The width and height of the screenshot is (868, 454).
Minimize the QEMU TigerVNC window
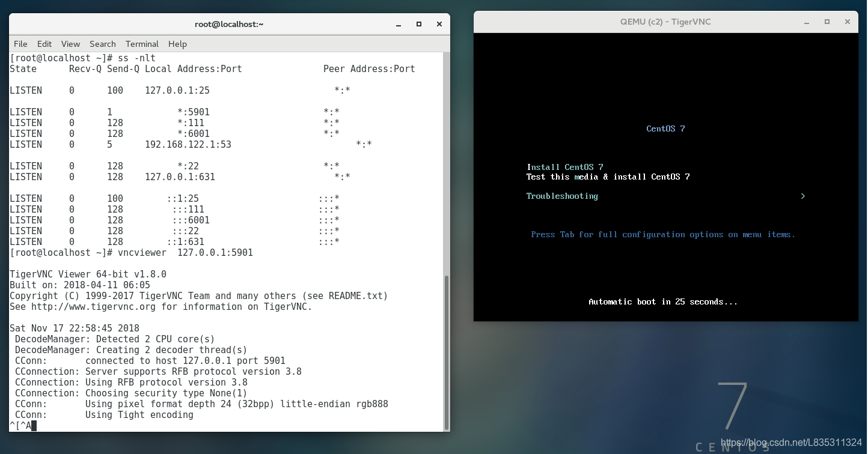[807, 22]
